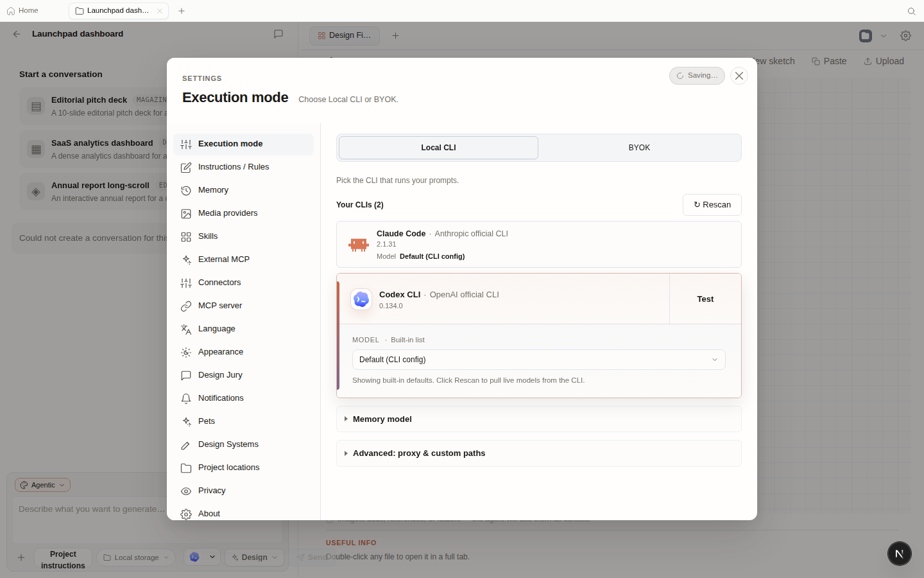
Task: Click the Connectors sliders icon
Action: tap(186, 283)
